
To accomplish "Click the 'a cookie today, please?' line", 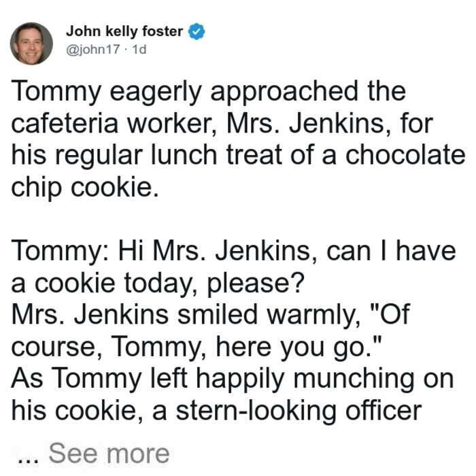I will pyautogui.click(x=158, y=285).
